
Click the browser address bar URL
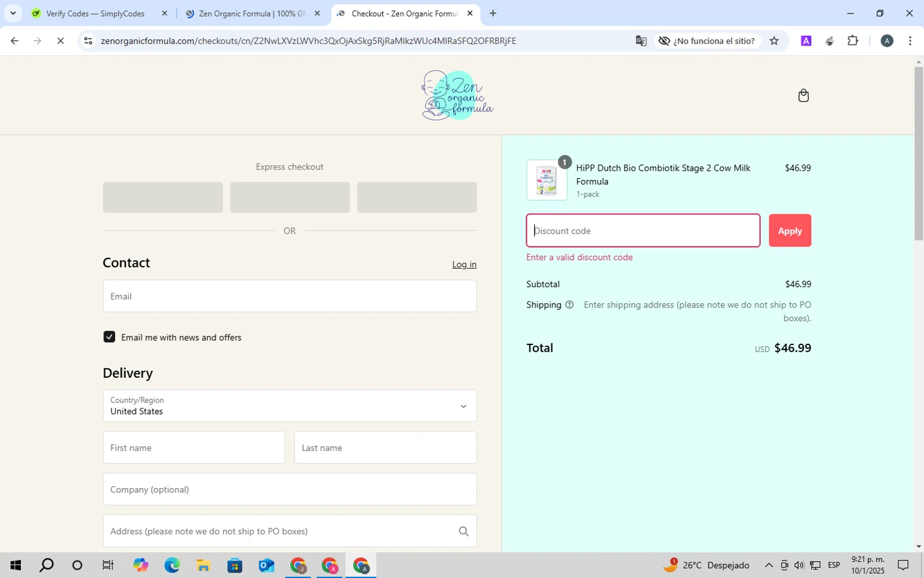[309, 41]
